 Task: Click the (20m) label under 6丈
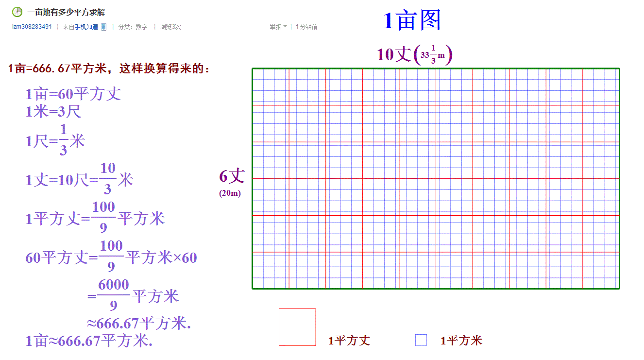tap(230, 193)
